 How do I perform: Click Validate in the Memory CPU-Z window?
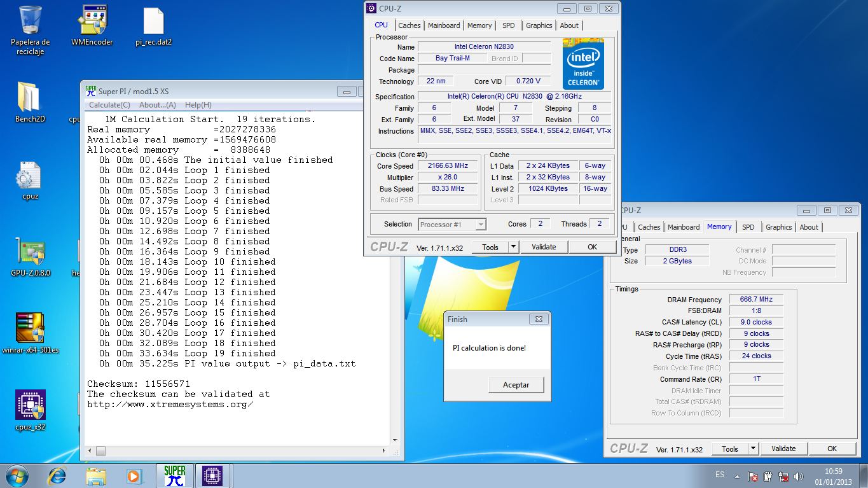tap(783, 449)
